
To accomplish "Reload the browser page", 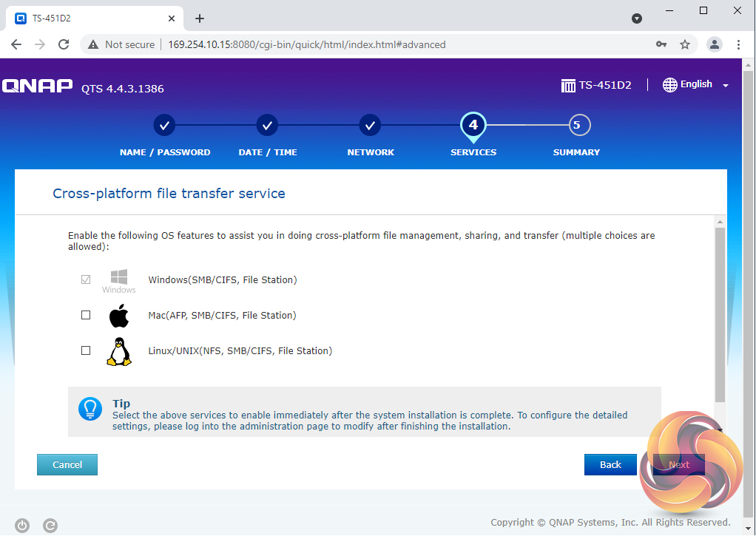I will [x=64, y=45].
